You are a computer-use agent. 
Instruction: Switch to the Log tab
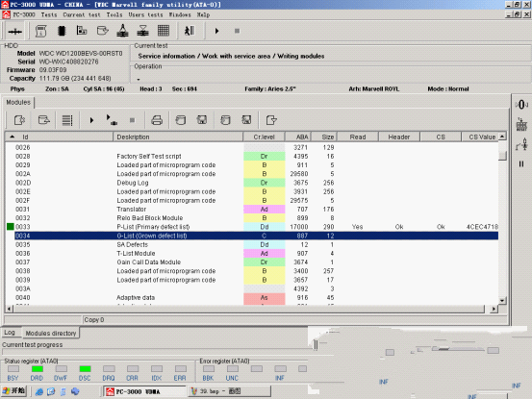click(10, 333)
